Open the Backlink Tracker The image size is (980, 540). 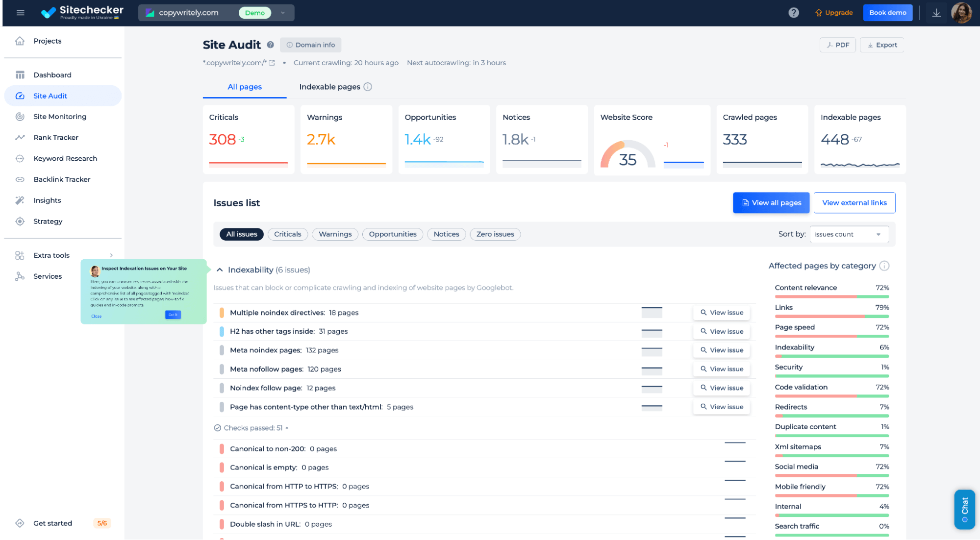point(61,179)
